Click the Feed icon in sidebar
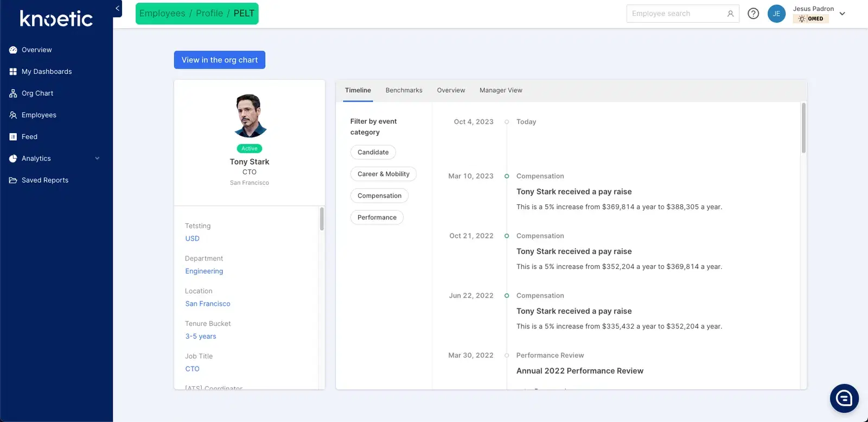 (13, 137)
